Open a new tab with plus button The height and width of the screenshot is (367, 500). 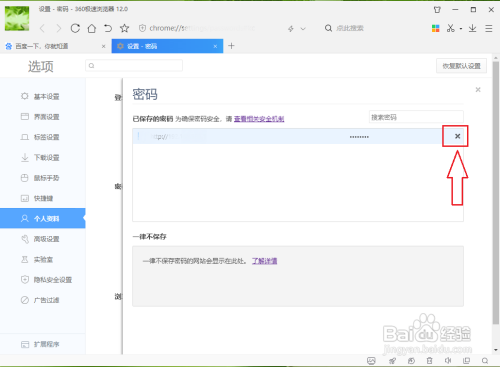pos(231,46)
